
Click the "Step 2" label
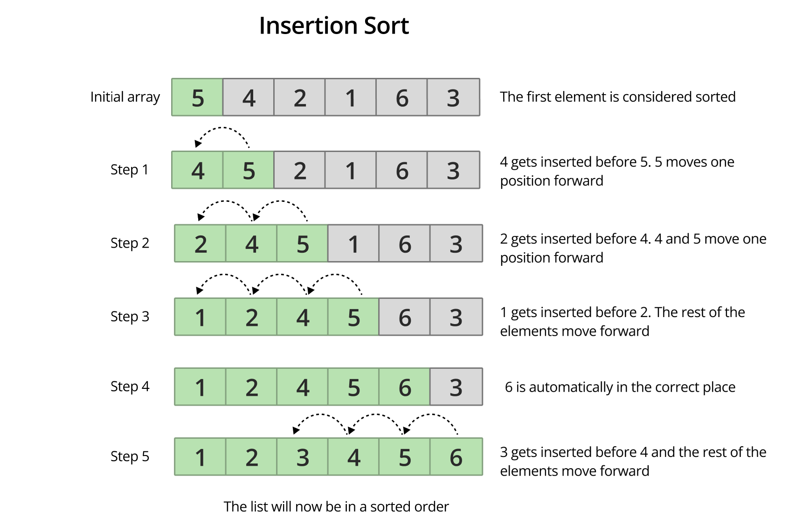coord(130,243)
